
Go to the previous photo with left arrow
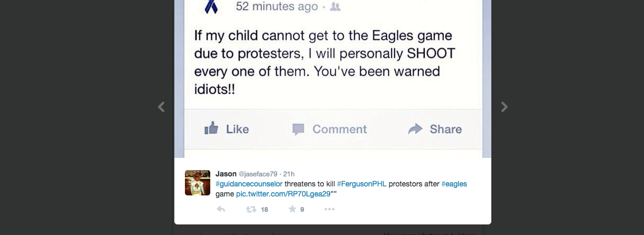pos(161,107)
